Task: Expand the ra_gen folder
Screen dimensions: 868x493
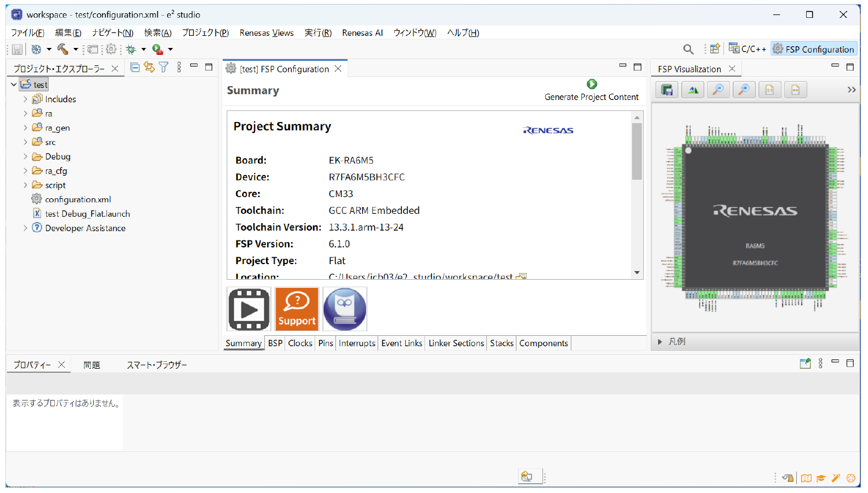Action: point(25,128)
